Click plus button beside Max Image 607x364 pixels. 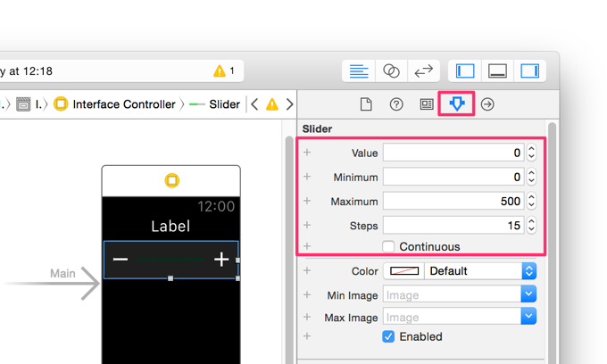[307, 317]
